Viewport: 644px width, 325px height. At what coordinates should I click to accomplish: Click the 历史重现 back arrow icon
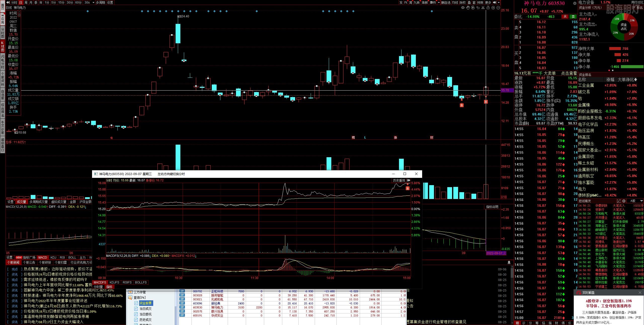tap(409, 180)
